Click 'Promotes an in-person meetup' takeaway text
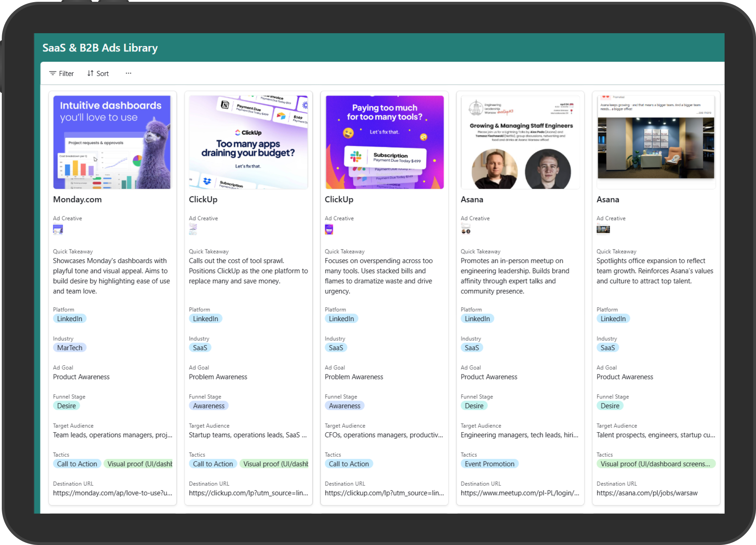This screenshot has height=545, width=756. (515, 276)
